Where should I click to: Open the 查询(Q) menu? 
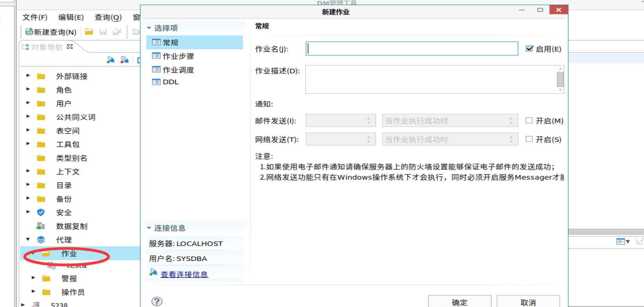108,17
